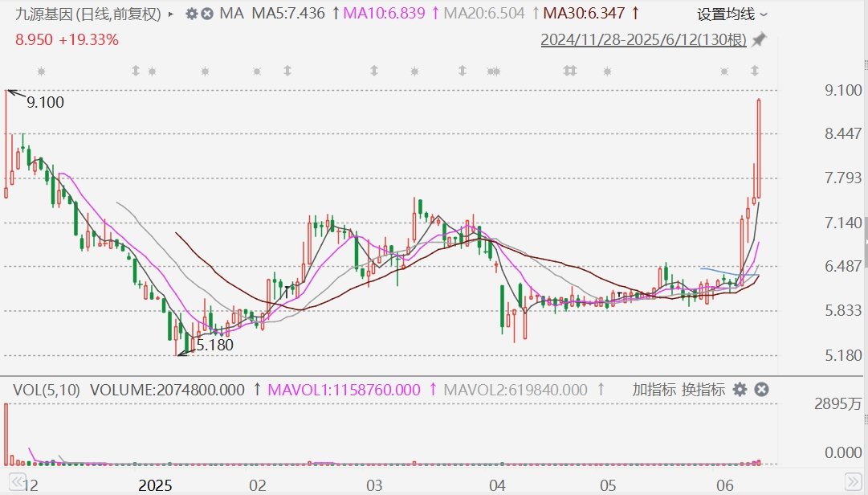The height and width of the screenshot is (495, 868).
Task: Click the MAVOL1:1158760.000 label
Action: [x=344, y=390]
